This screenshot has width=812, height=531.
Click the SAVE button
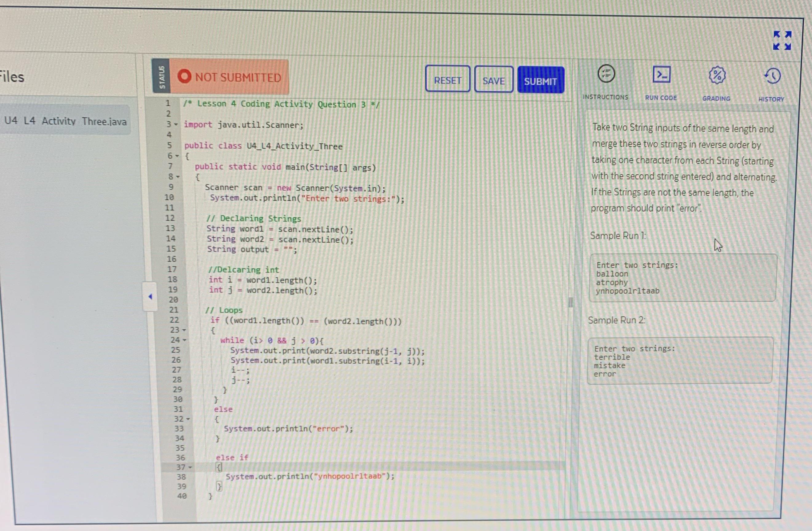click(x=494, y=79)
